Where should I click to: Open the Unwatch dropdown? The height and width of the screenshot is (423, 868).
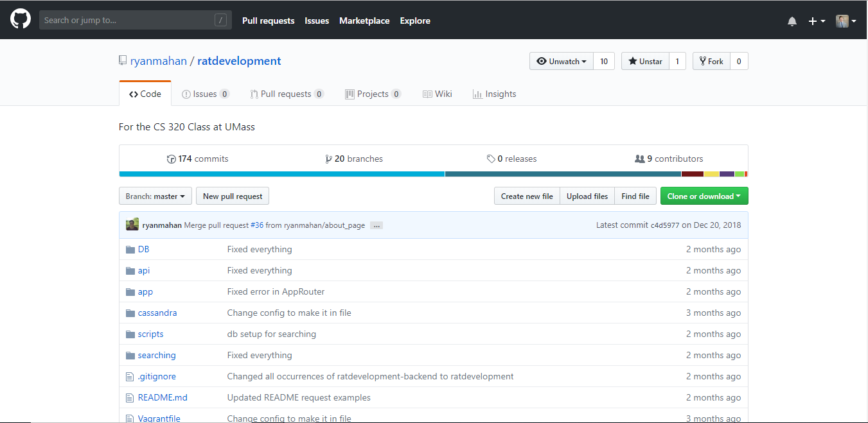562,61
